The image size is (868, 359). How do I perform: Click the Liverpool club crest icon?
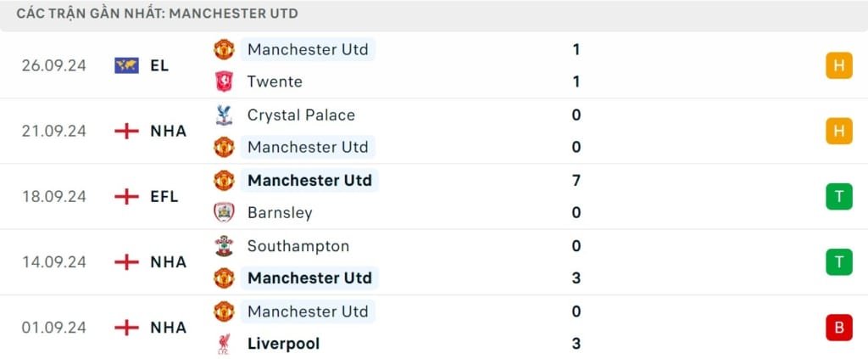223,344
